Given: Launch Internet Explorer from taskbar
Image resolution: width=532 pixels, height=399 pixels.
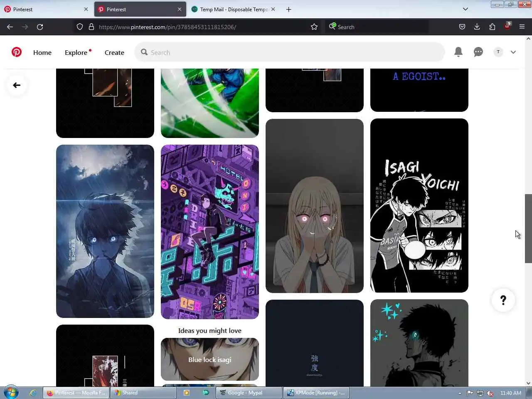Looking at the screenshot, I should (x=32, y=393).
